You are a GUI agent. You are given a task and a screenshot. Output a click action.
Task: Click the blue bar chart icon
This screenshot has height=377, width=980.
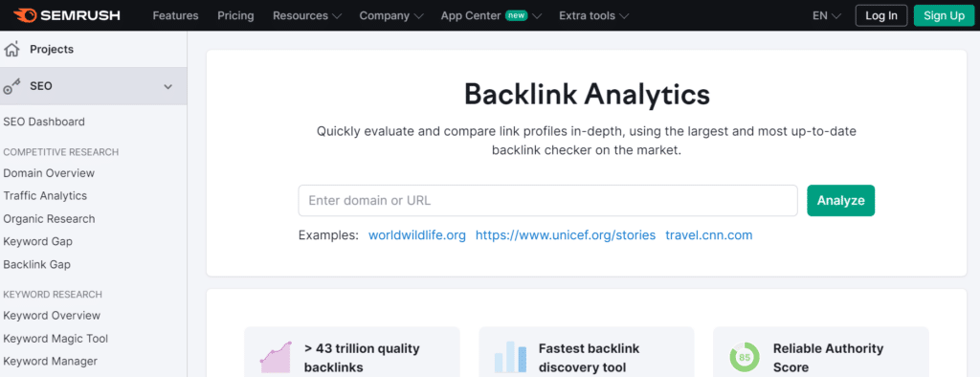point(512,357)
